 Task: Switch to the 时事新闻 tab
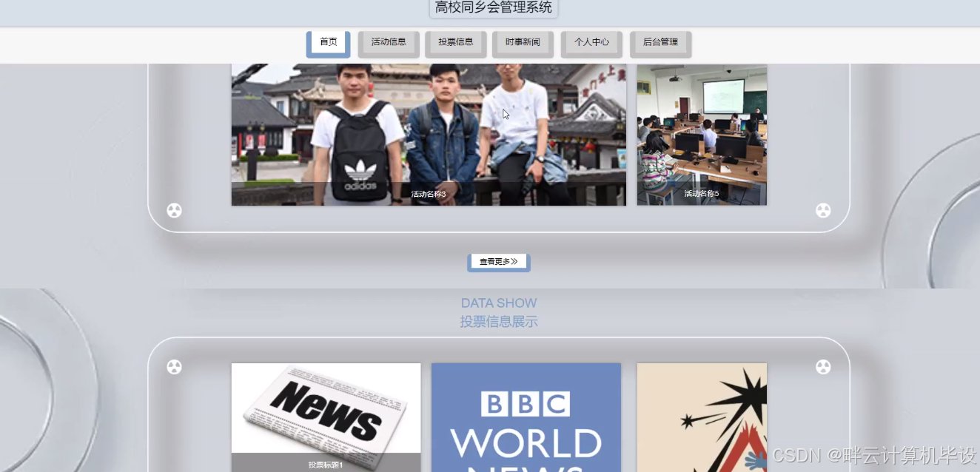click(x=523, y=44)
